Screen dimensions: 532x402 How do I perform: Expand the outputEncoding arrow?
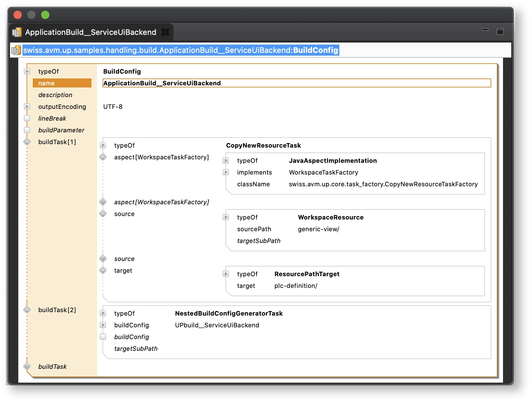tap(27, 106)
